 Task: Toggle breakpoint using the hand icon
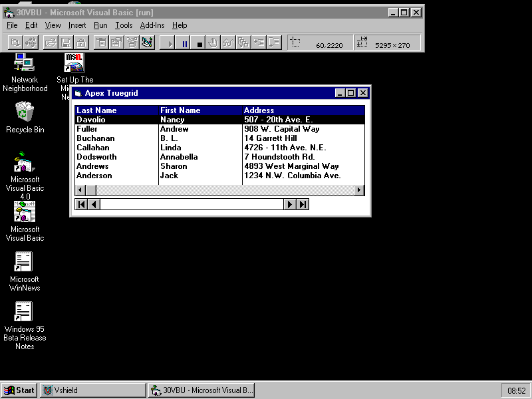tap(213, 43)
